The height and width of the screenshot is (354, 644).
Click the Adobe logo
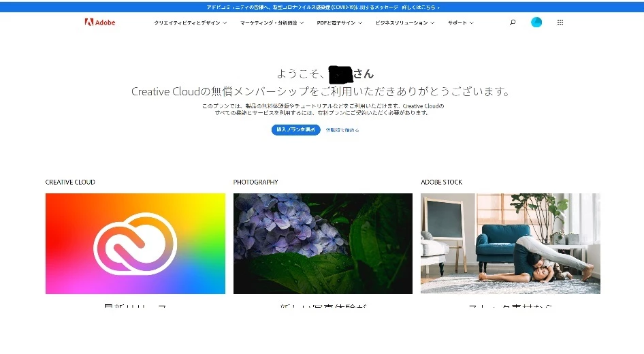click(x=100, y=22)
